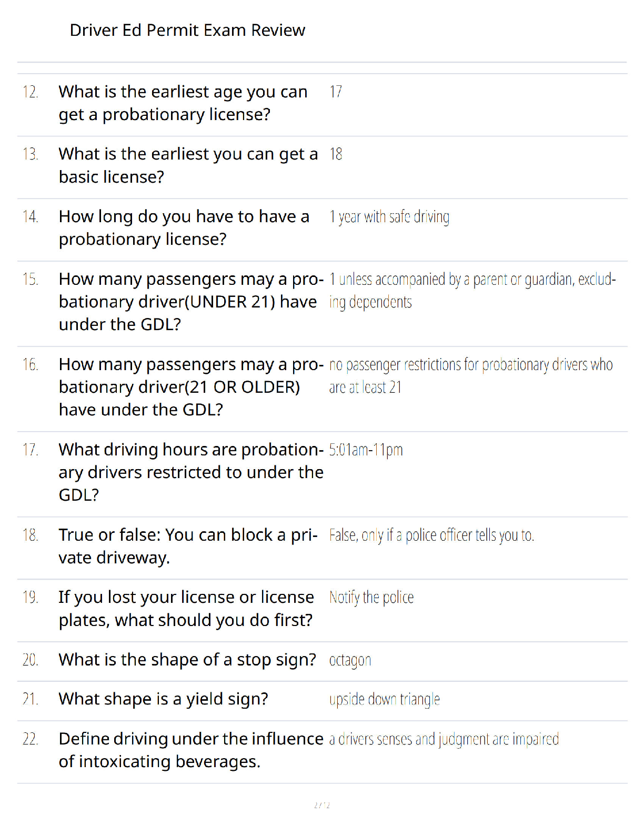Click the 'Driver Ed Permit Exam Review' title

(x=187, y=31)
